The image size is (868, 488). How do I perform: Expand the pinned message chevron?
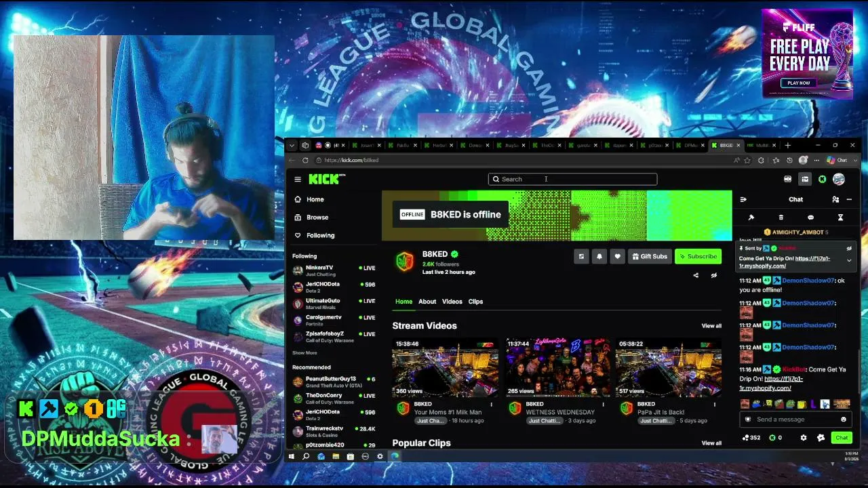click(x=849, y=260)
